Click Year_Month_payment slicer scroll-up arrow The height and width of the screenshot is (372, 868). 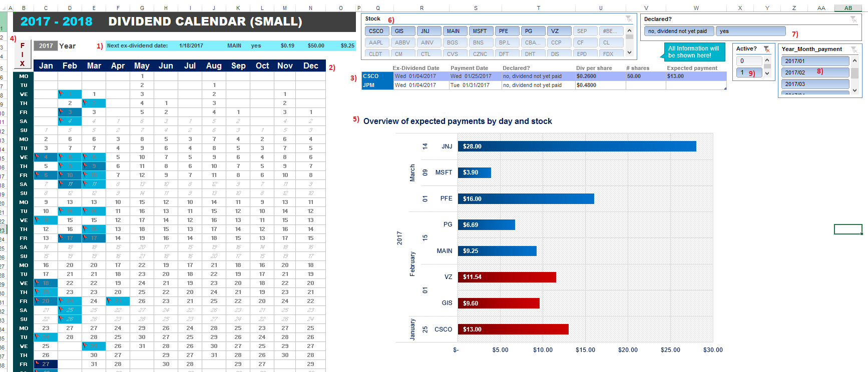[854, 60]
